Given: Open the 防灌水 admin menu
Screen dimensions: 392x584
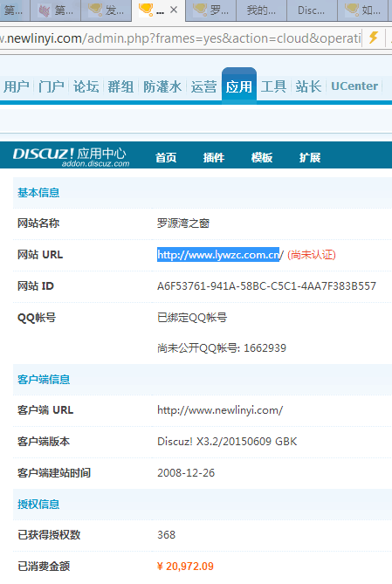Looking at the screenshot, I should pyautogui.click(x=162, y=86).
